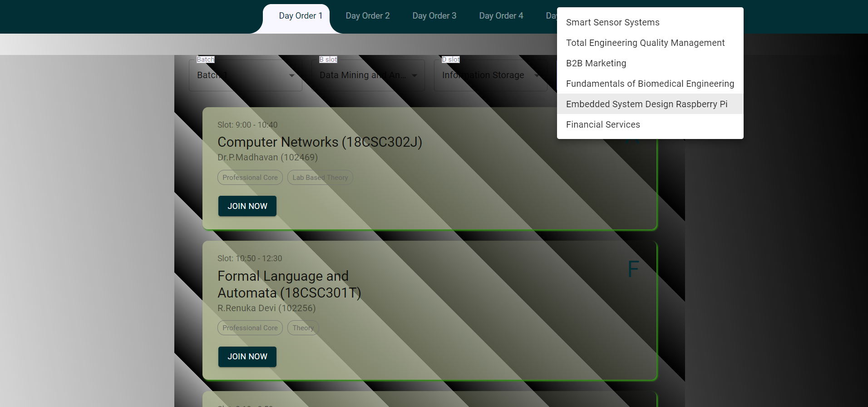Open the Batch dropdown
868x407 pixels.
(x=246, y=75)
